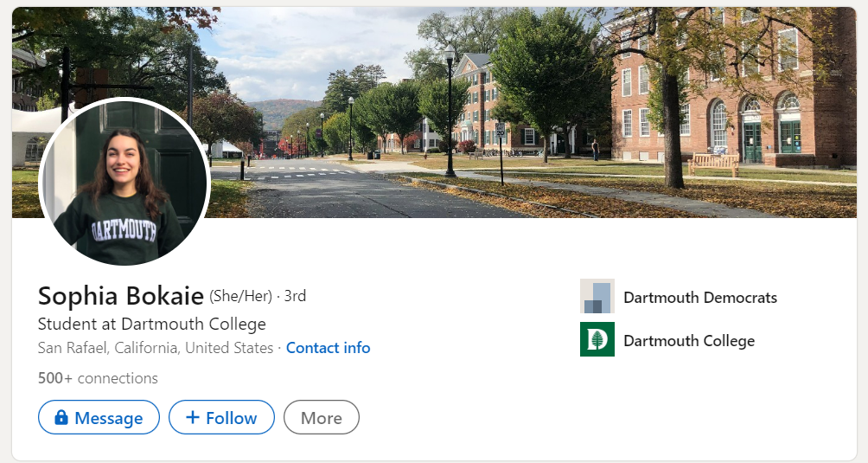The height and width of the screenshot is (463, 868).
Task: Send a message with the Message button
Action: point(99,418)
